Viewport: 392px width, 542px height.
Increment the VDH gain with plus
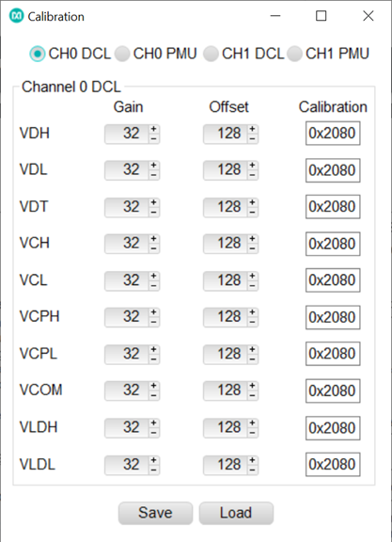click(153, 129)
